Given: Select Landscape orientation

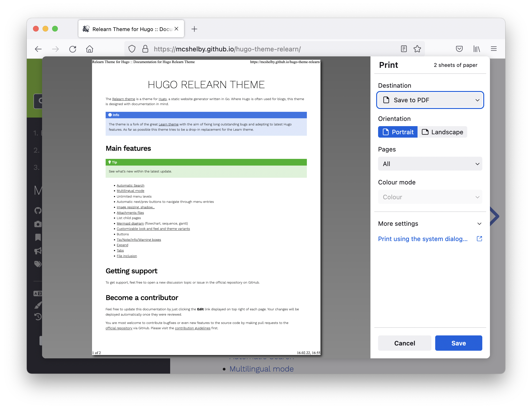Looking at the screenshot, I should coord(442,132).
